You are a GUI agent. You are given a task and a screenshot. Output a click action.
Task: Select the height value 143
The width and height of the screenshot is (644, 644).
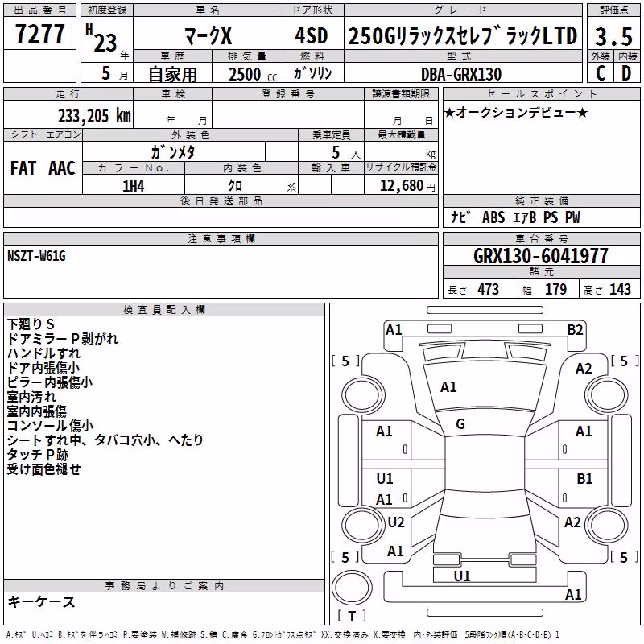click(x=620, y=289)
